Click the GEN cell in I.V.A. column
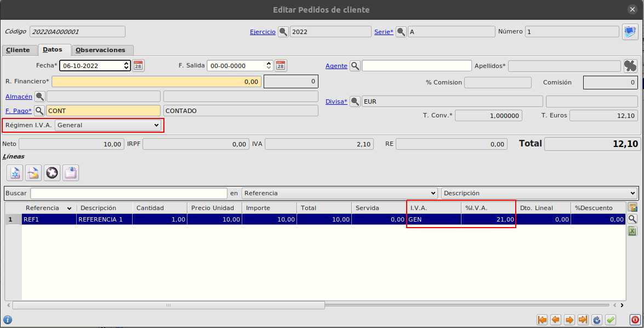 434,219
